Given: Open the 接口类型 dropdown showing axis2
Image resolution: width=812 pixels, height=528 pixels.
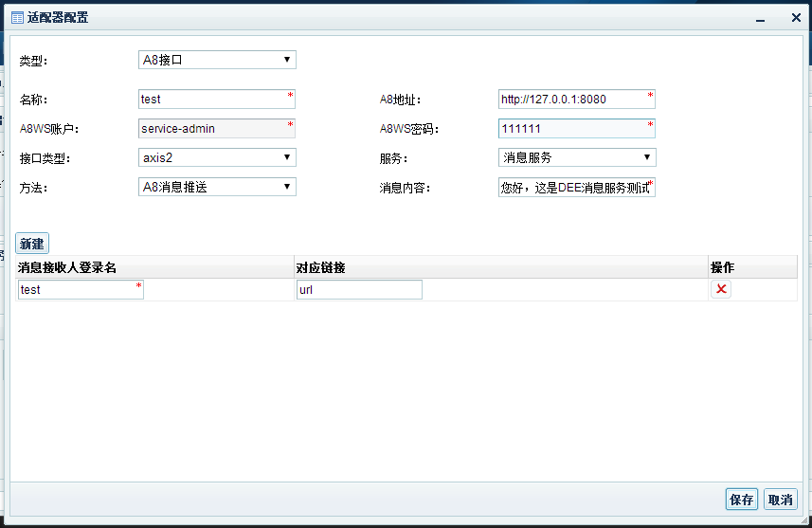Looking at the screenshot, I should (x=217, y=157).
